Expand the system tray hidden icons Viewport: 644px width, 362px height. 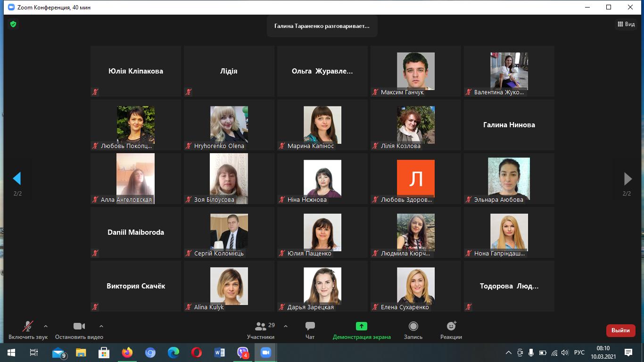click(x=509, y=352)
